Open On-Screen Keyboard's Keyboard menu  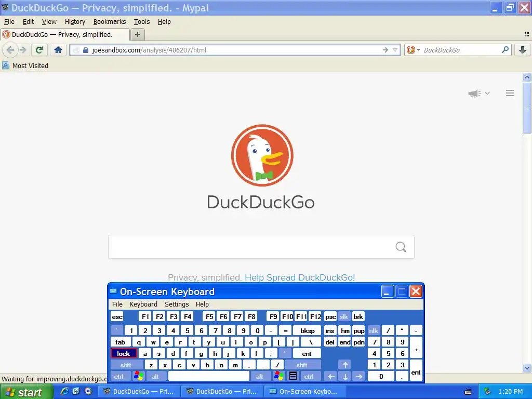click(143, 304)
